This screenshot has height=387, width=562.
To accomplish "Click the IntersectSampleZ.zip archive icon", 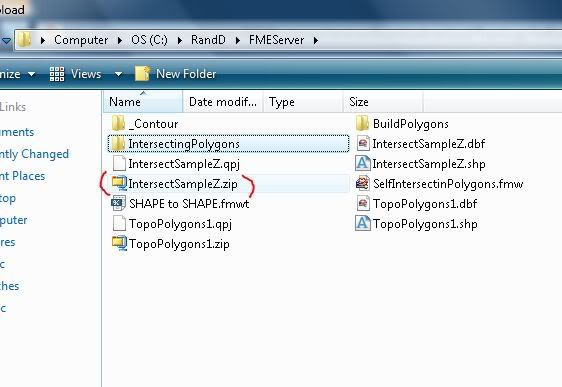I will 119,183.
